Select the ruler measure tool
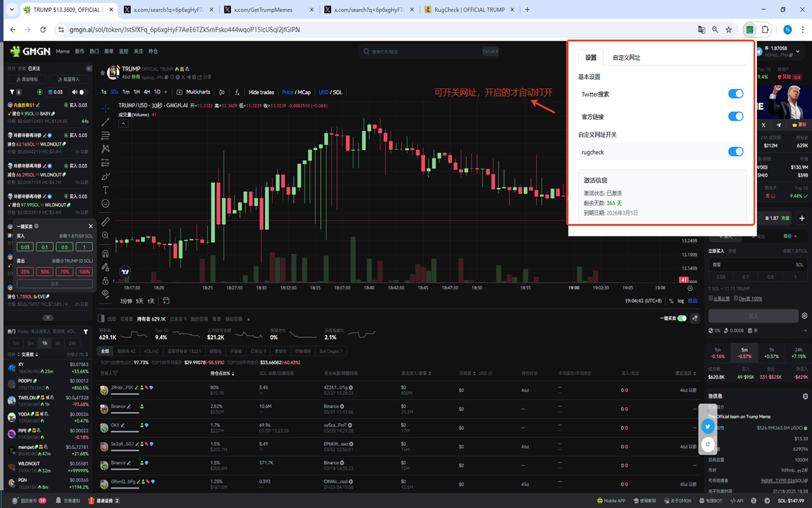Image resolution: width=812 pixels, height=508 pixels. (x=105, y=222)
